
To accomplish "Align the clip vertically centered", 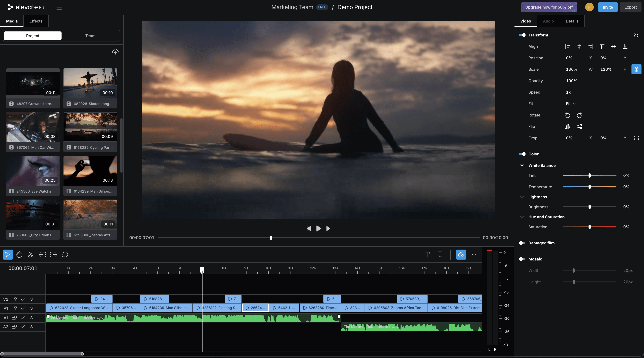I will click(614, 46).
